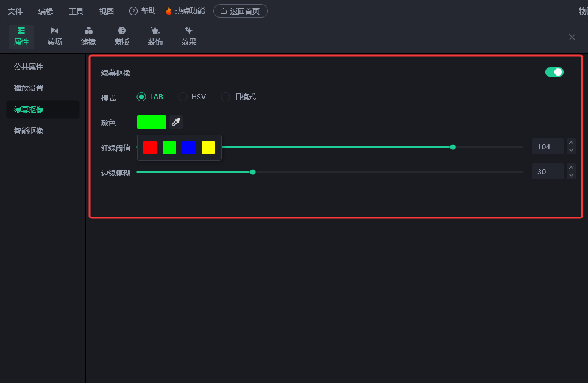Select the LAB mode radio button
Image resolution: width=588 pixels, height=383 pixels.
pos(141,96)
